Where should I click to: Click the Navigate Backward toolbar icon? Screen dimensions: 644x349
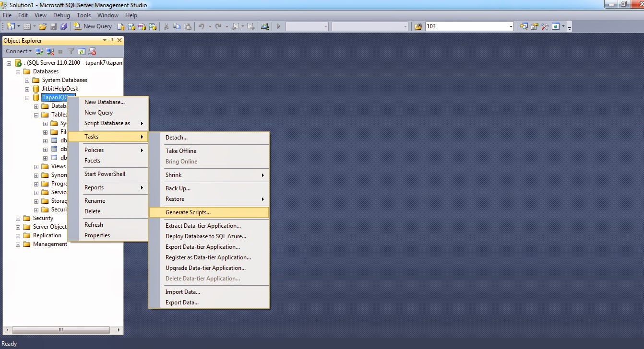235,26
